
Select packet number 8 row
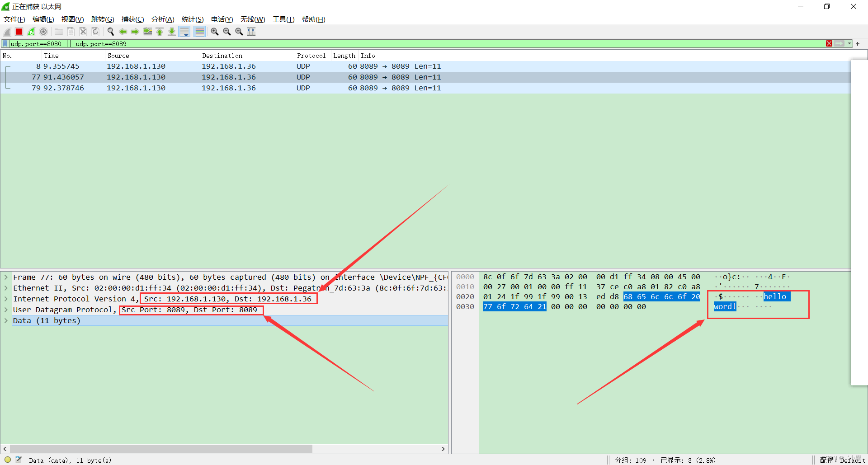coord(425,66)
